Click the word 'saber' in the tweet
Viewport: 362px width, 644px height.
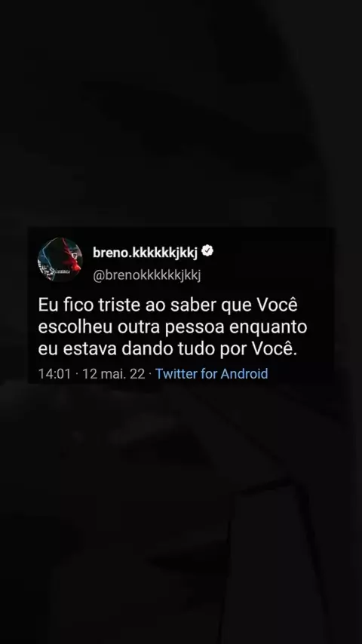190,305
